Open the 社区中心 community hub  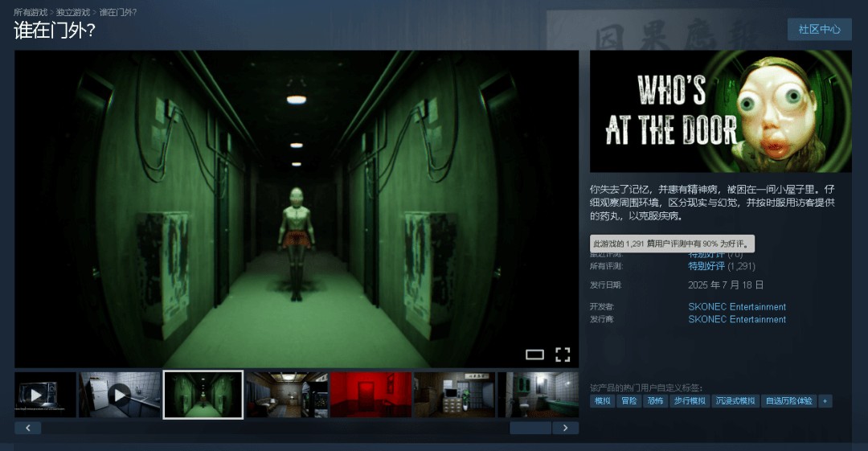point(819,29)
